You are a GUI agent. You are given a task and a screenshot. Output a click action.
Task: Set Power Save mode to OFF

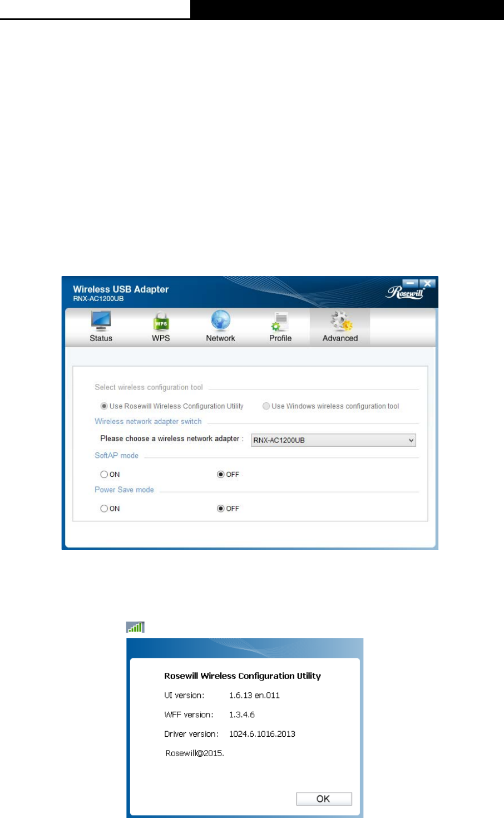pyautogui.click(x=228, y=509)
